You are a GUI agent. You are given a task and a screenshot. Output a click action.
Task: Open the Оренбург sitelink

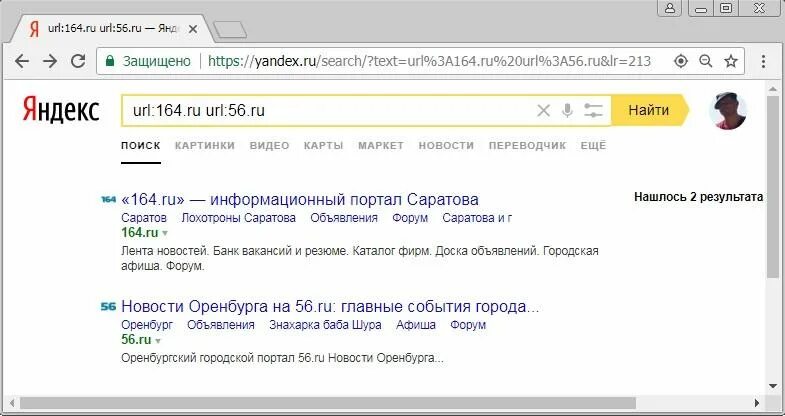(147, 325)
